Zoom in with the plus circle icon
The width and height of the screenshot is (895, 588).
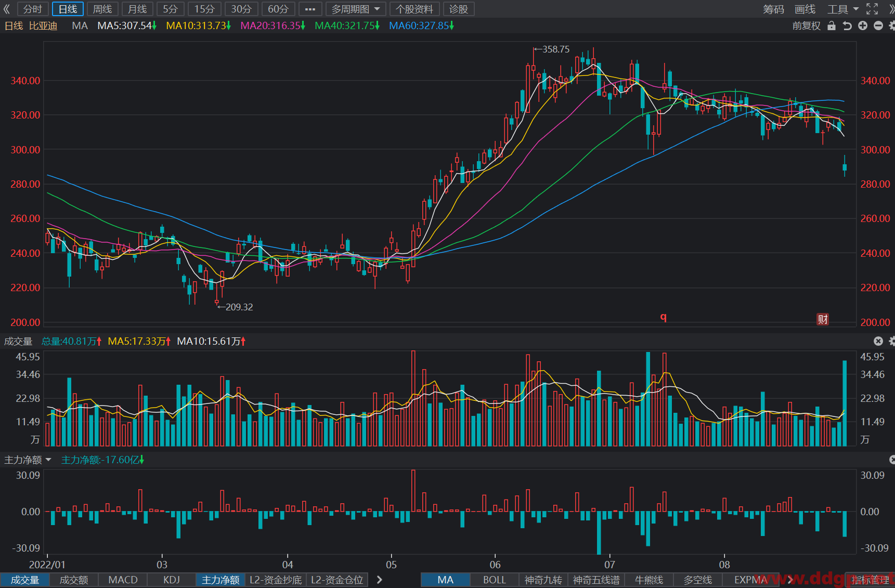tap(863, 25)
